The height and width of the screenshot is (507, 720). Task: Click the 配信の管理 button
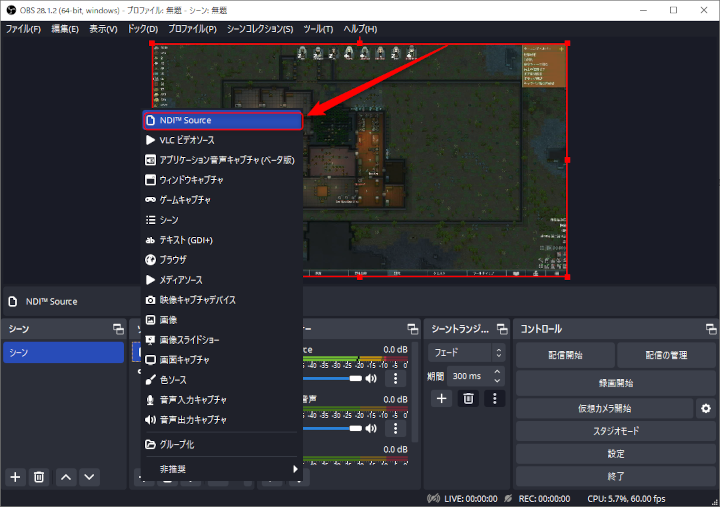[x=666, y=355]
